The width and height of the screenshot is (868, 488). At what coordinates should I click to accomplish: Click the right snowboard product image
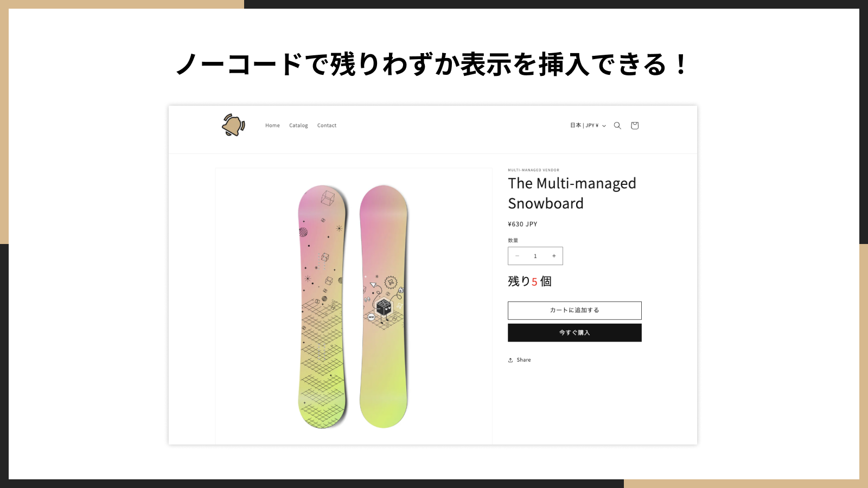[384, 306]
